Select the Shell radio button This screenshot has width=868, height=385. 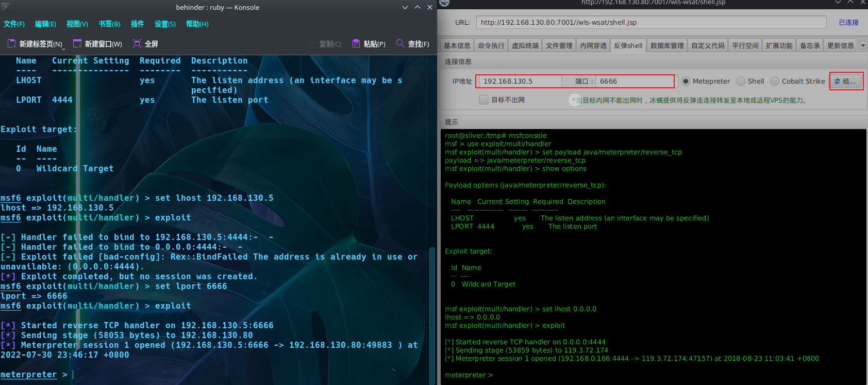(741, 81)
